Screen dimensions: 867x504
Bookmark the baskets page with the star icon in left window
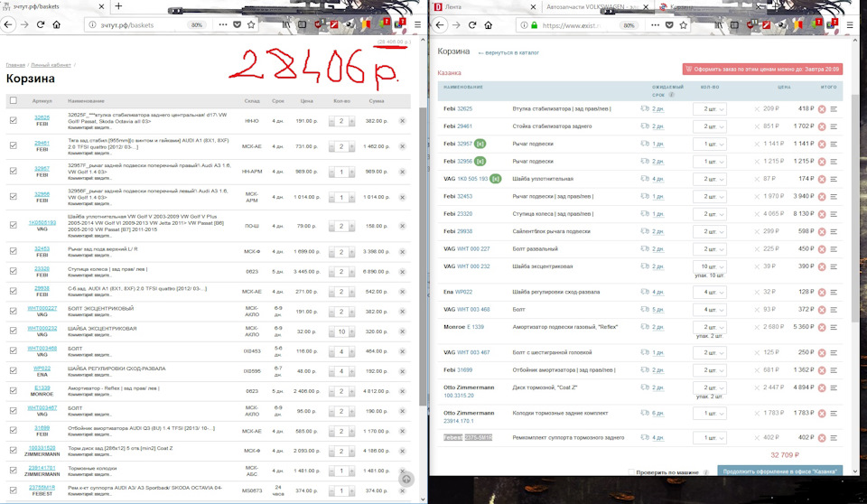pos(251,24)
